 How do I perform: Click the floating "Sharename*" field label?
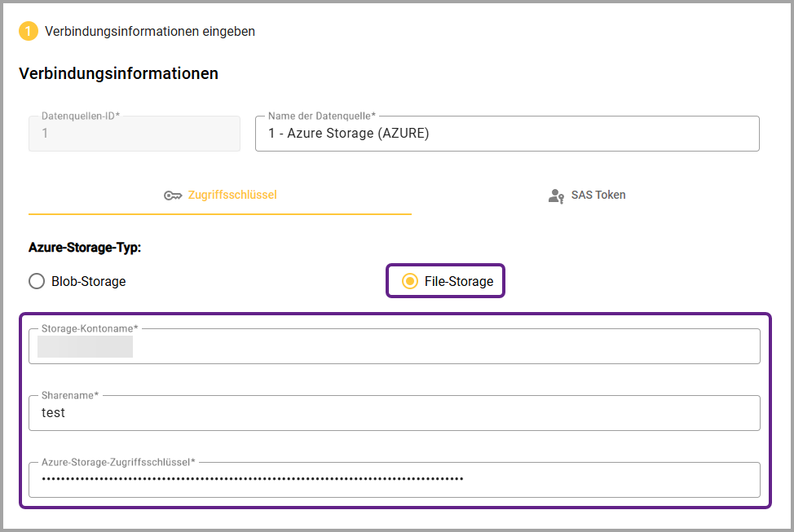[x=69, y=395]
